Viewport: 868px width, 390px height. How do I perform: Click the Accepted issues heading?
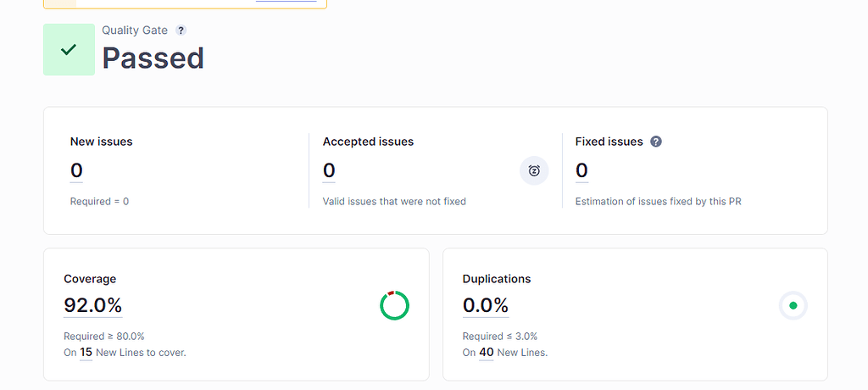click(x=368, y=142)
